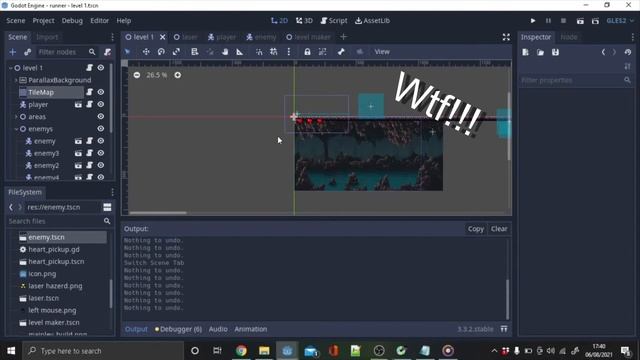Toggle smart snap in viewport toolbar
The height and width of the screenshot is (360, 640).
pyautogui.click(x=259, y=52)
